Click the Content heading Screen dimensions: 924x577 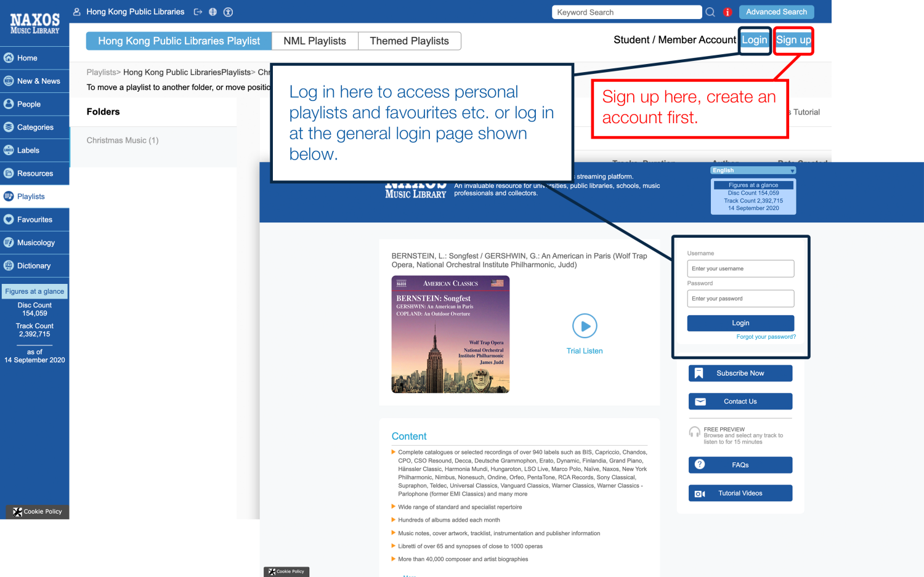(409, 436)
